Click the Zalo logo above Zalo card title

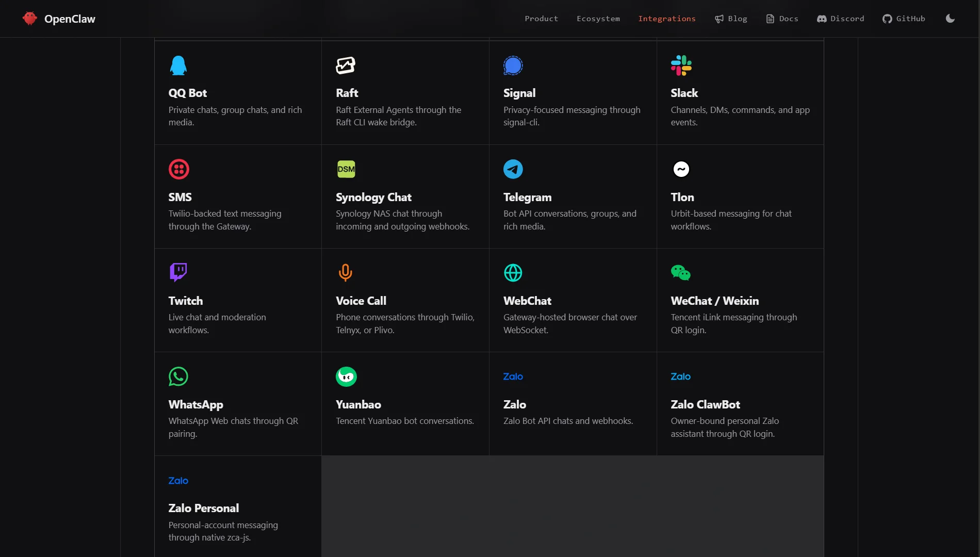tap(513, 376)
